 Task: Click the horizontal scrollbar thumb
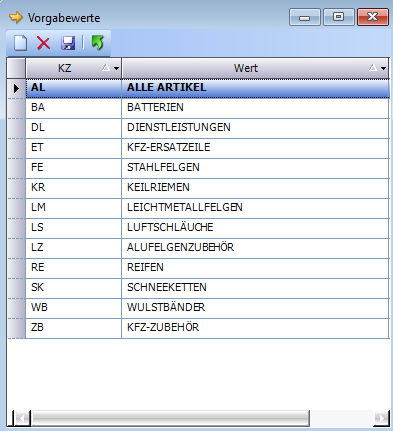point(170,418)
